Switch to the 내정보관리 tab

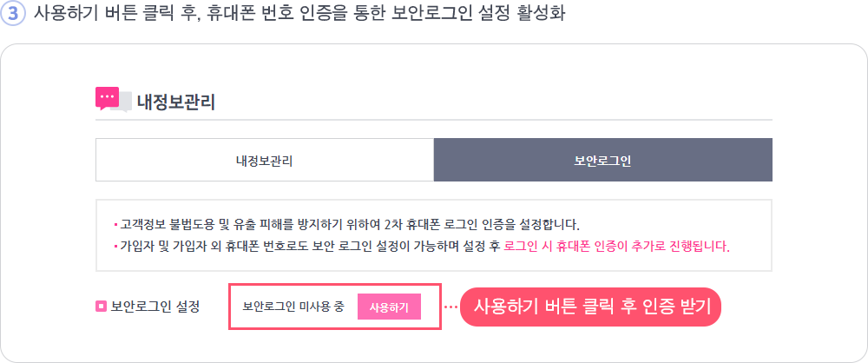(265, 160)
